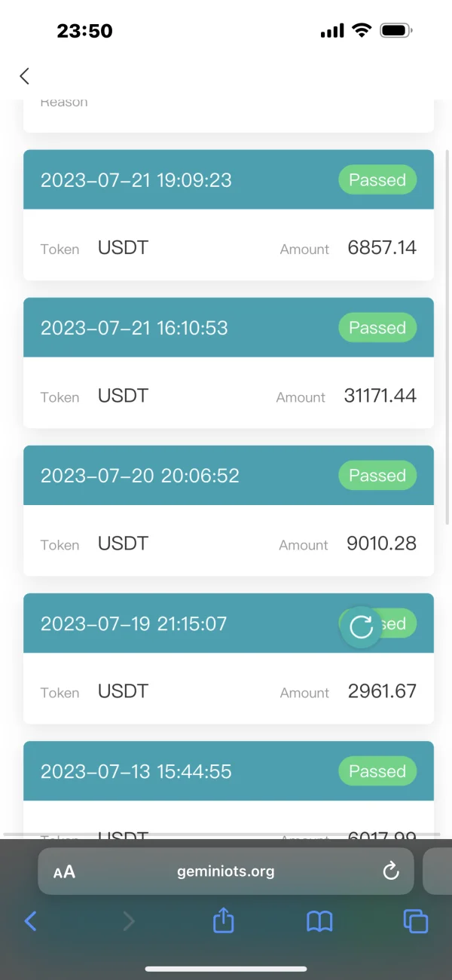Tap the 31171.44 amount value
Image resolution: width=452 pixels, height=980 pixels.
380,396
